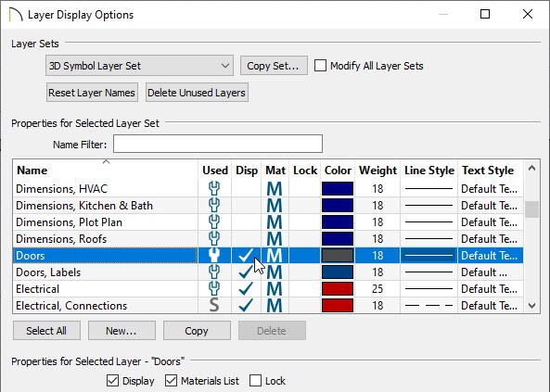Check the Lock checkbox for Doors layer

pos(255,381)
